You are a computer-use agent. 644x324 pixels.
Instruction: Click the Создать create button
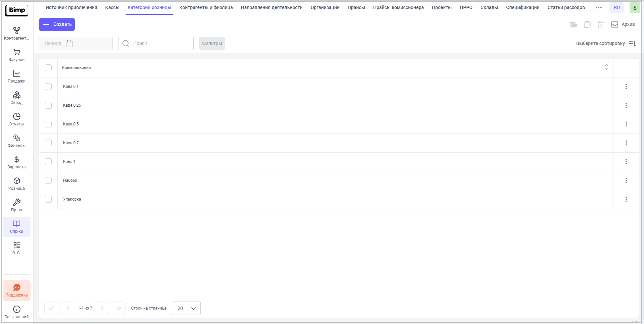(x=57, y=24)
